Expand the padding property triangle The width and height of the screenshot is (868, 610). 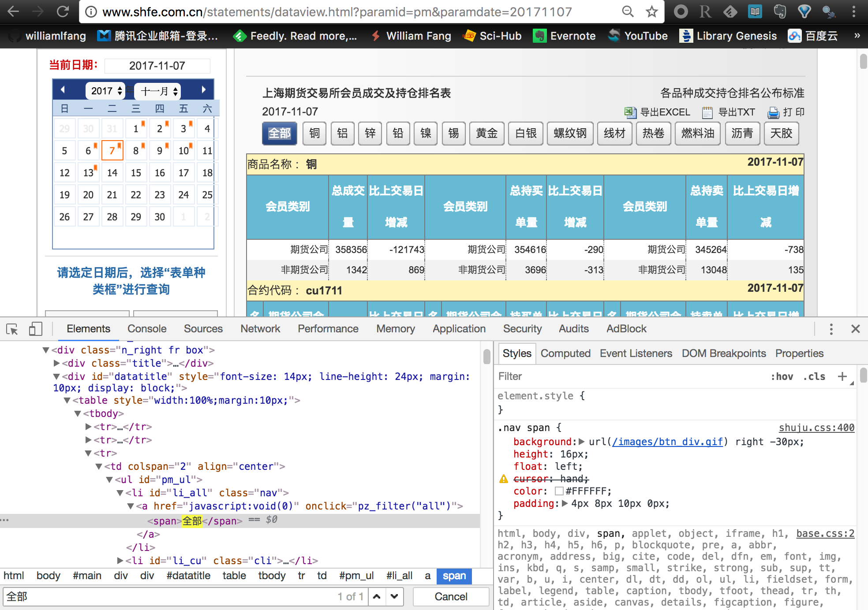tap(565, 503)
